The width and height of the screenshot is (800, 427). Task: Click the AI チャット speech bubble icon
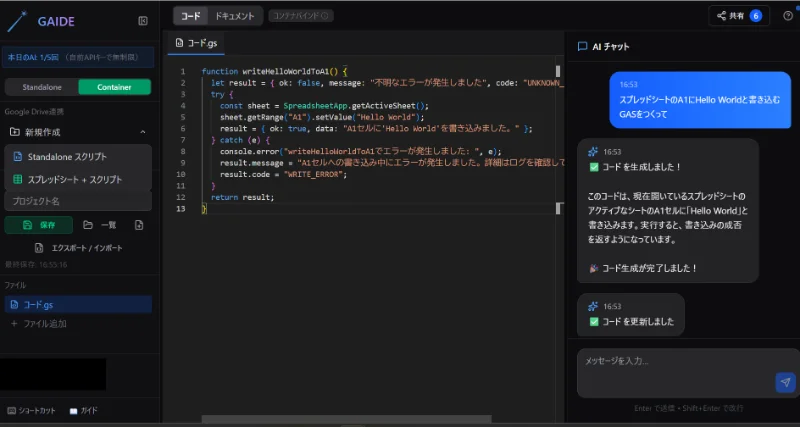[x=582, y=46]
